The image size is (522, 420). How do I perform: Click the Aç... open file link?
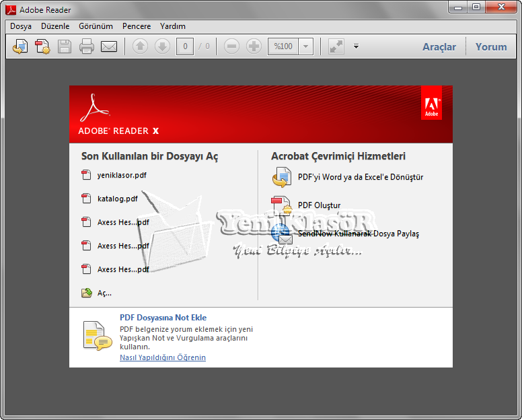(104, 293)
